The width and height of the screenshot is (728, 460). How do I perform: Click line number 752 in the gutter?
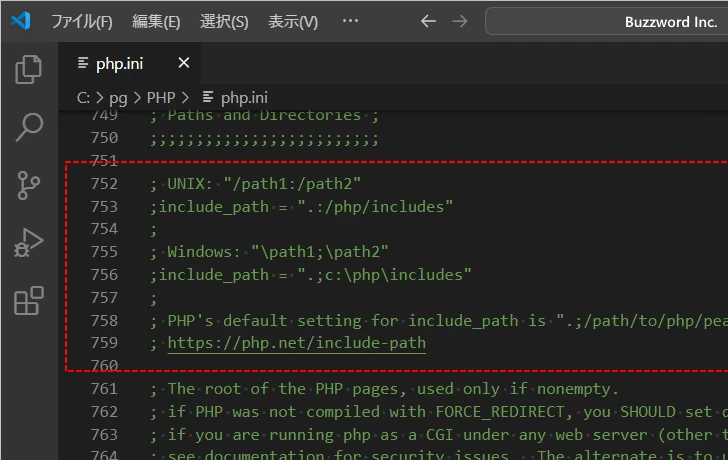click(104, 184)
